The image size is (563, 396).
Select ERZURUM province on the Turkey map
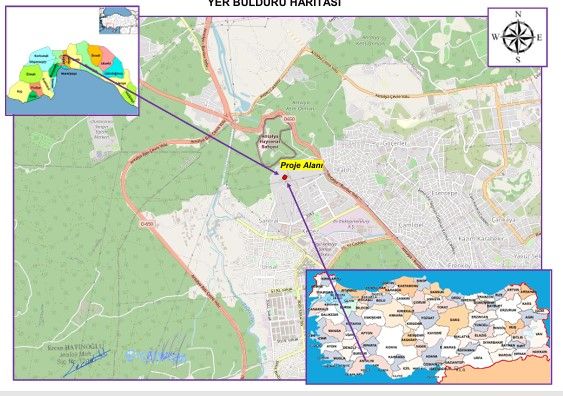508,310
